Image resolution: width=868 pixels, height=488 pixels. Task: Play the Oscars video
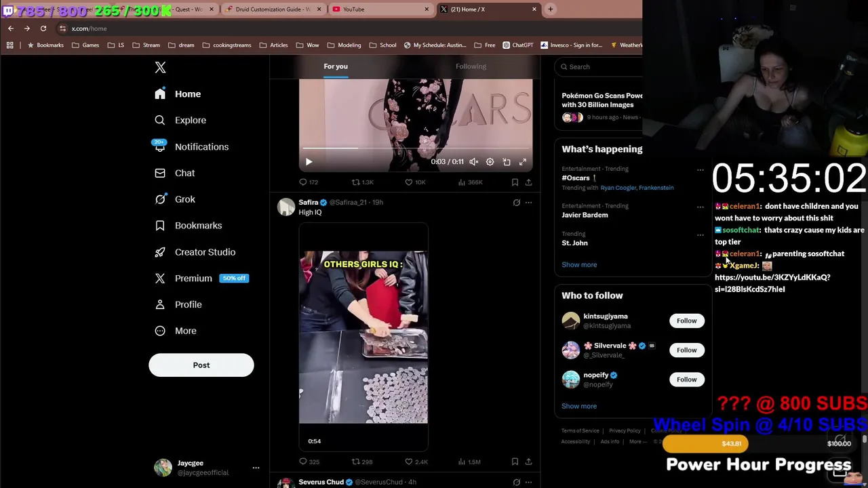(309, 162)
